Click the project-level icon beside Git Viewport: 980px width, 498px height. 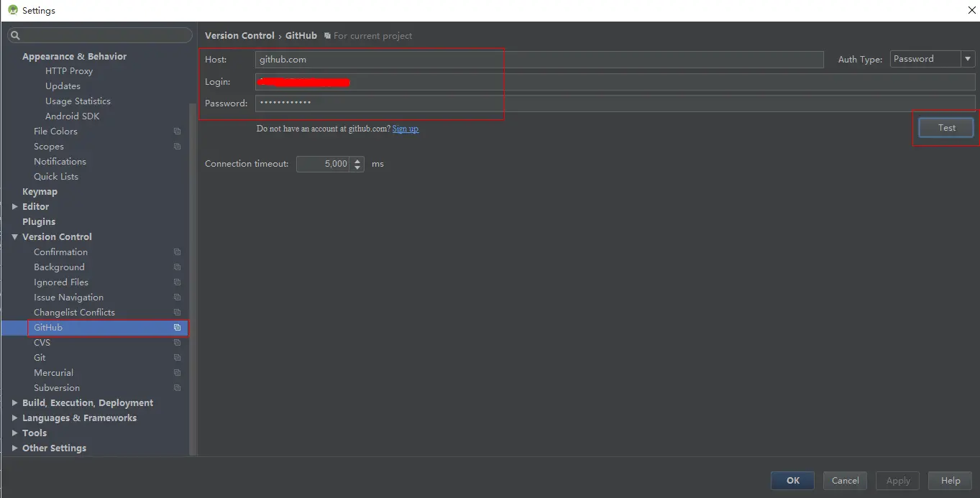pyautogui.click(x=177, y=358)
